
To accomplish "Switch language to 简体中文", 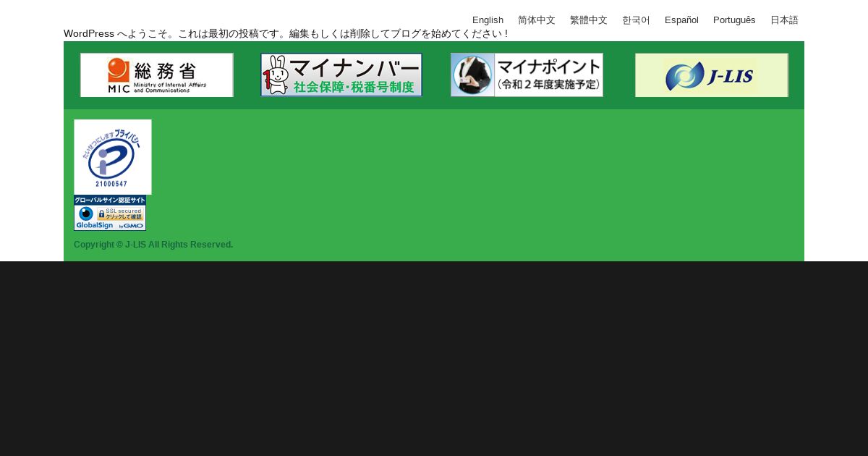I will 537,20.
